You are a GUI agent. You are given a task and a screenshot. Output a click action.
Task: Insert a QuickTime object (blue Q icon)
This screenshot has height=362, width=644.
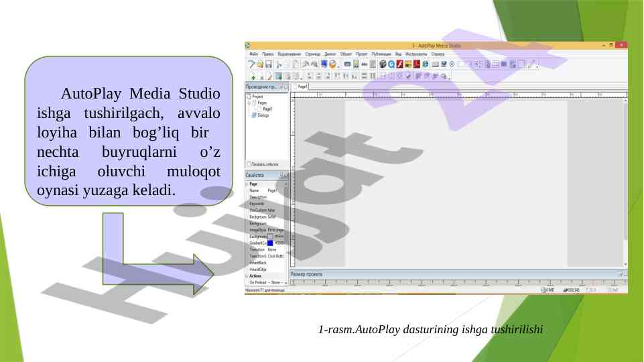(391, 64)
